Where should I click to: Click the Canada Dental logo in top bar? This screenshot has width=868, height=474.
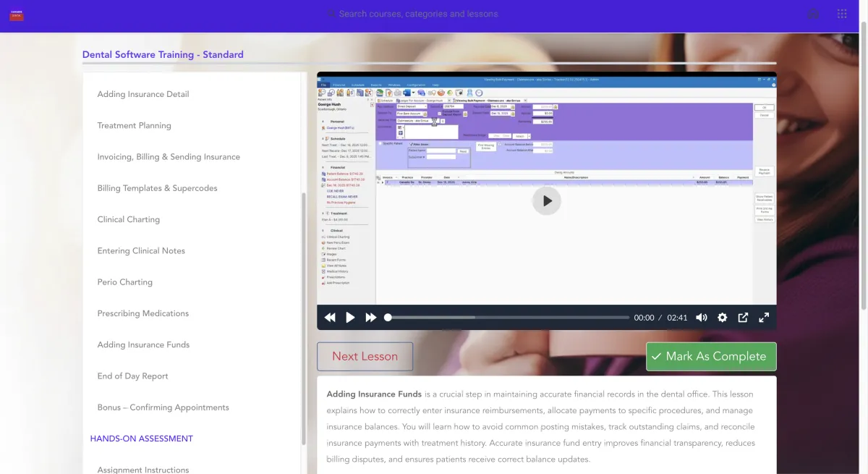coord(16,14)
